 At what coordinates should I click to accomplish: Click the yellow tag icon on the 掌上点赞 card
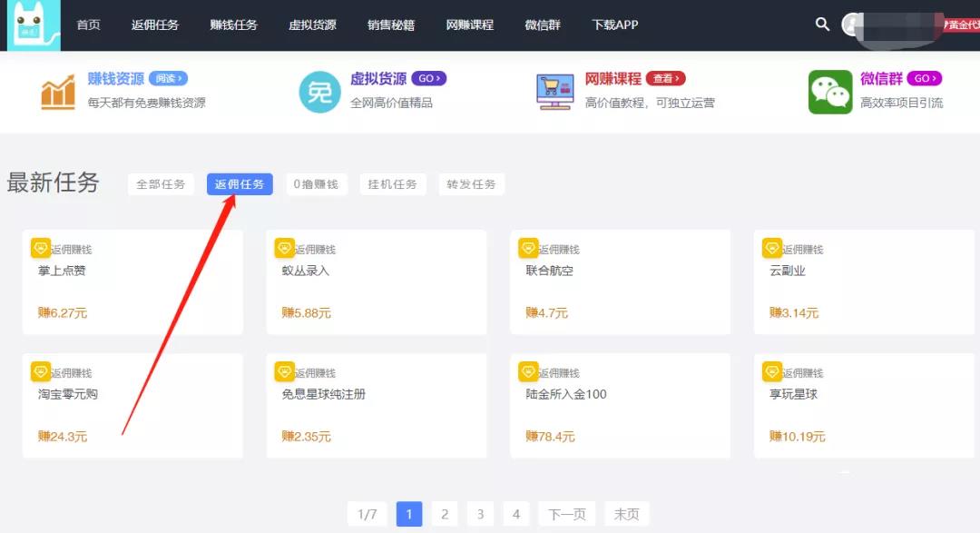tap(39, 246)
